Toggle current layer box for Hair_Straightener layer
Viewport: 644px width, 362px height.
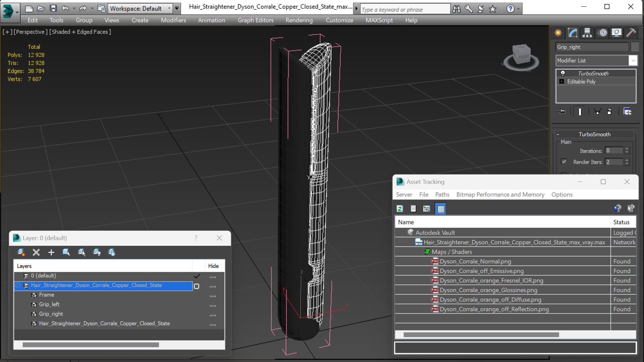pyautogui.click(x=196, y=286)
